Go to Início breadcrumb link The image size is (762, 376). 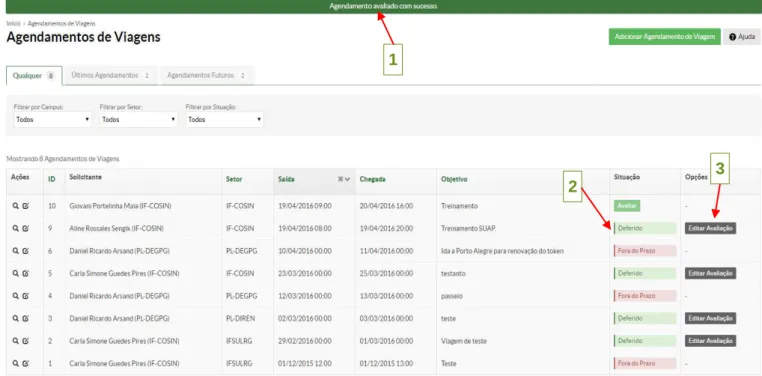click(13, 23)
